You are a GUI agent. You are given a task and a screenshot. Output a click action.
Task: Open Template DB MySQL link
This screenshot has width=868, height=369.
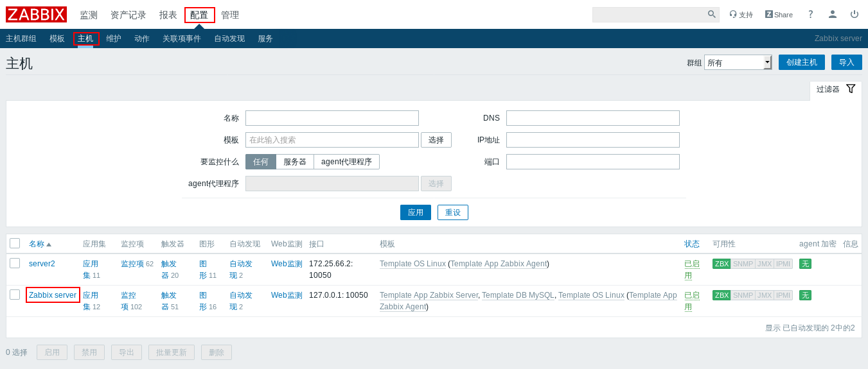[x=518, y=295]
